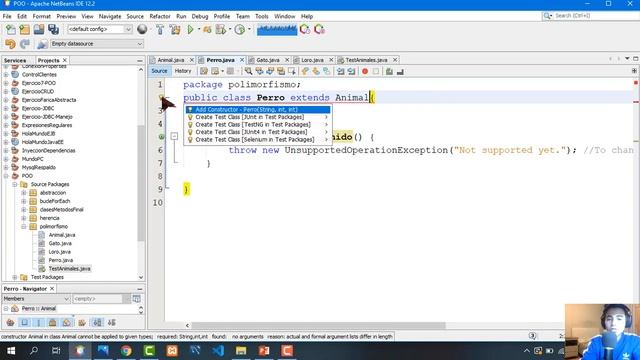Close the Animal.java tab
The height and width of the screenshot is (360, 640).
[191, 60]
